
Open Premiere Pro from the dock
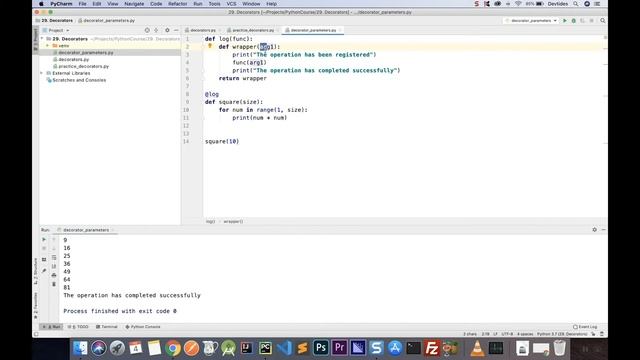coord(339,348)
